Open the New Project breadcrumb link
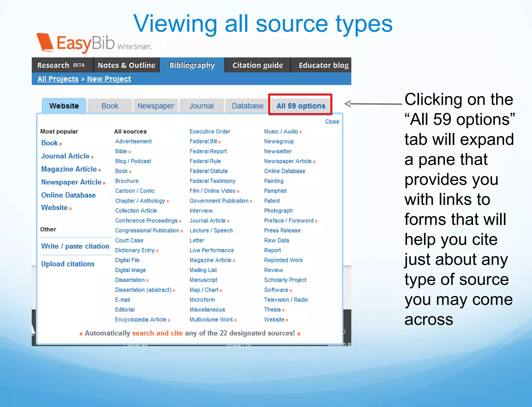The width and height of the screenshot is (532, 407). (x=109, y=79)
